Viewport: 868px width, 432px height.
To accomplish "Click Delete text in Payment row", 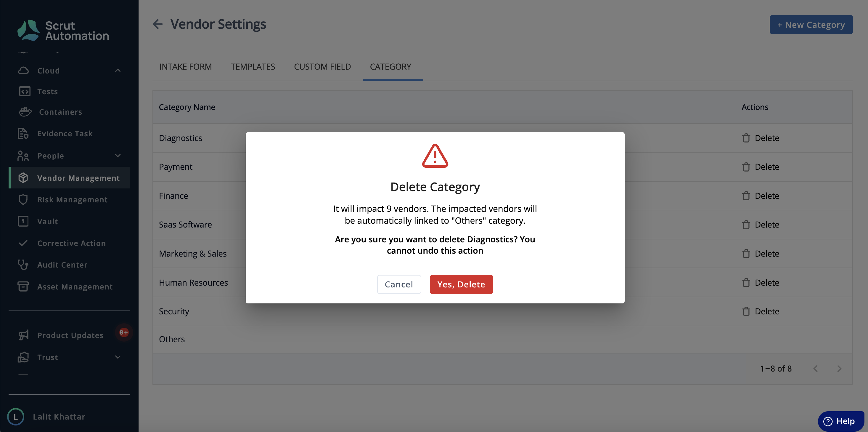I will pos(766,167).
